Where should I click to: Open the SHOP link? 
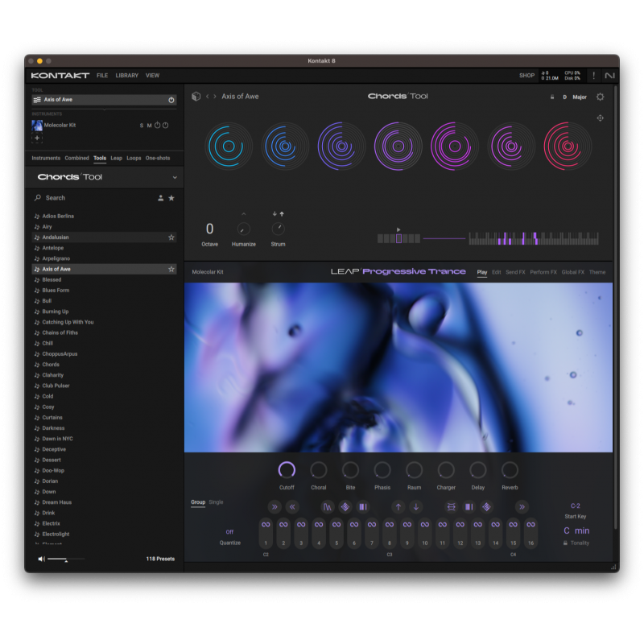[526, 76]
